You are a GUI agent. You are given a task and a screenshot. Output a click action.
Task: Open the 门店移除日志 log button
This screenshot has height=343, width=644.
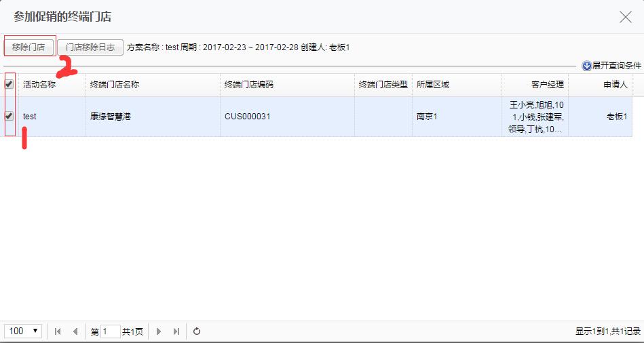pyautogui.click(x=90, y=47)
